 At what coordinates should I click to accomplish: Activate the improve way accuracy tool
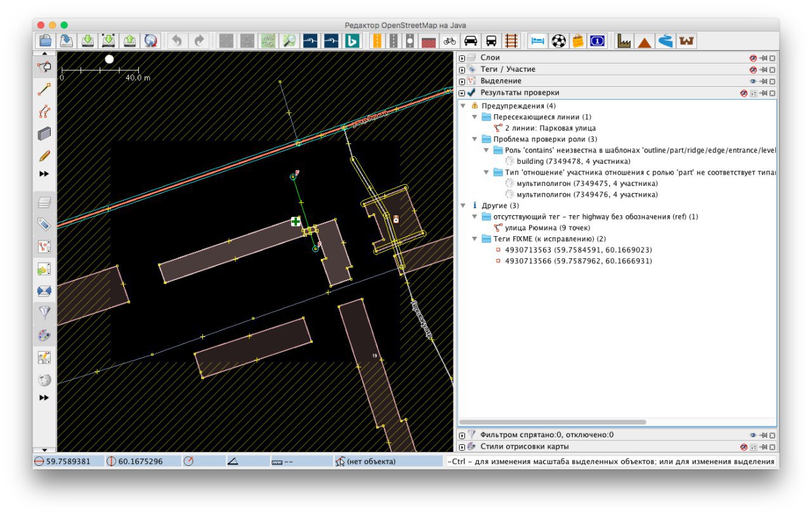click(44, 112)
